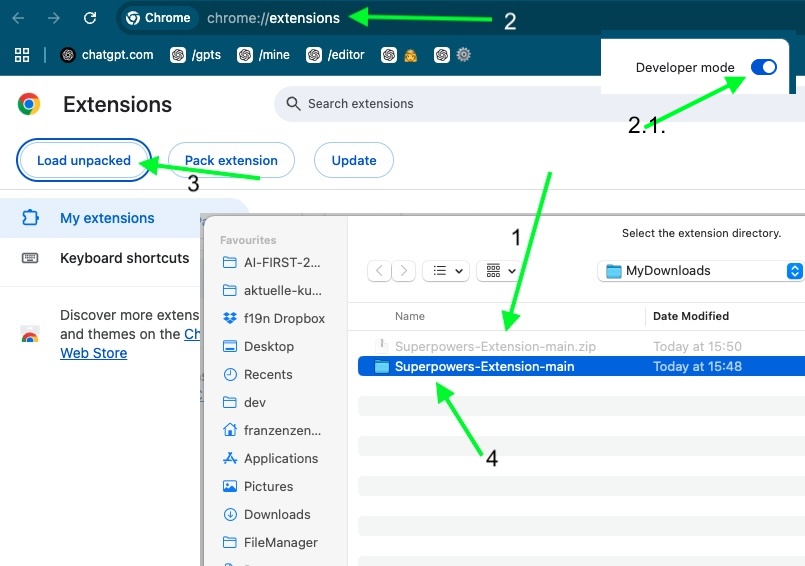The image size is (805, 566).
Task: Open franzenzen... home folder
Action: (272, 430)
